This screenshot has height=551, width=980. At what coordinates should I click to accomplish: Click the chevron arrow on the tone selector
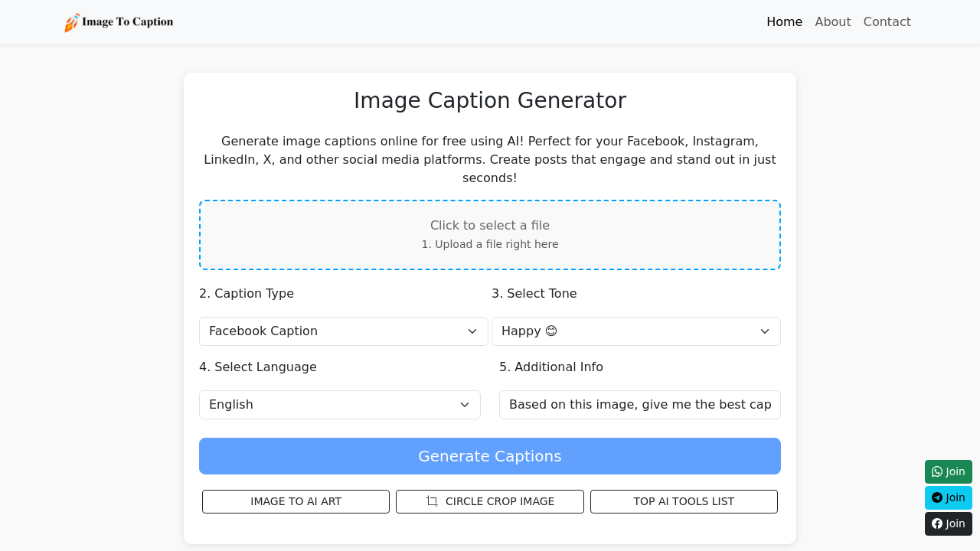tap(764, 331)
